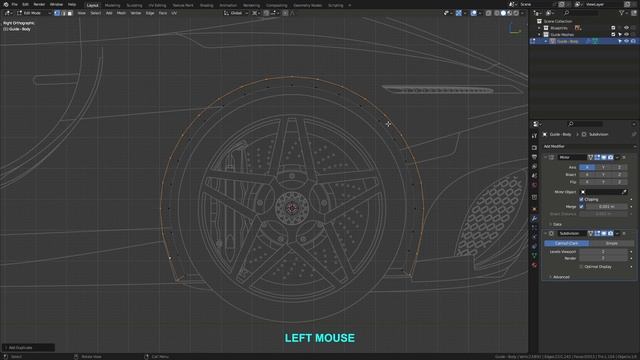The width and height of the screenshot is (640, 360).
Task: Enable Mirror Axis X button
Action: click(587, 167)
